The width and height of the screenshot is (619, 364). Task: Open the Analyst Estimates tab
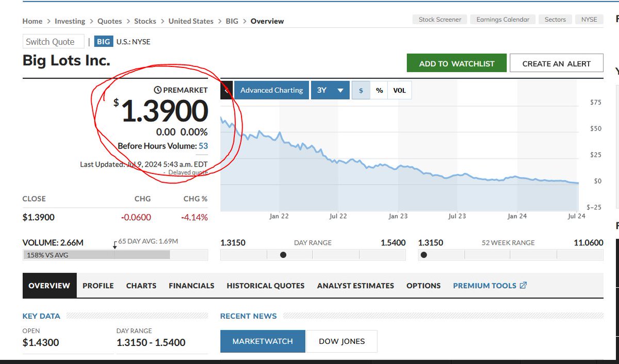coord(355,286)
